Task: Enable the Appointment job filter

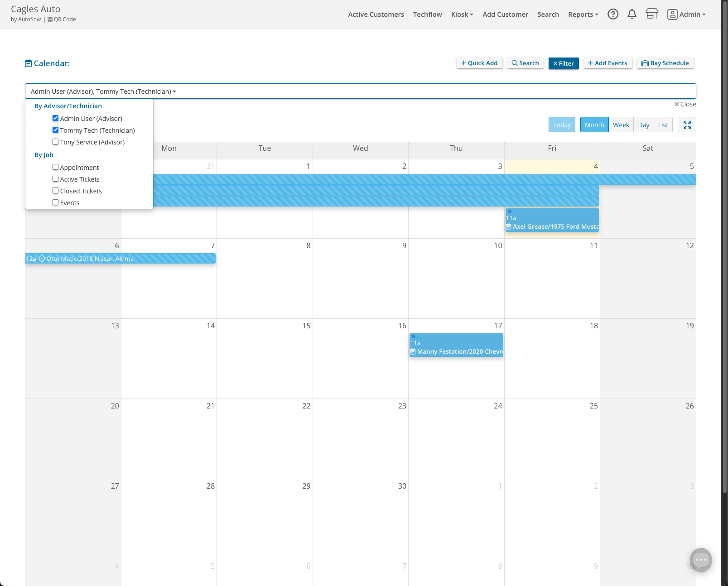Action: 55,167
